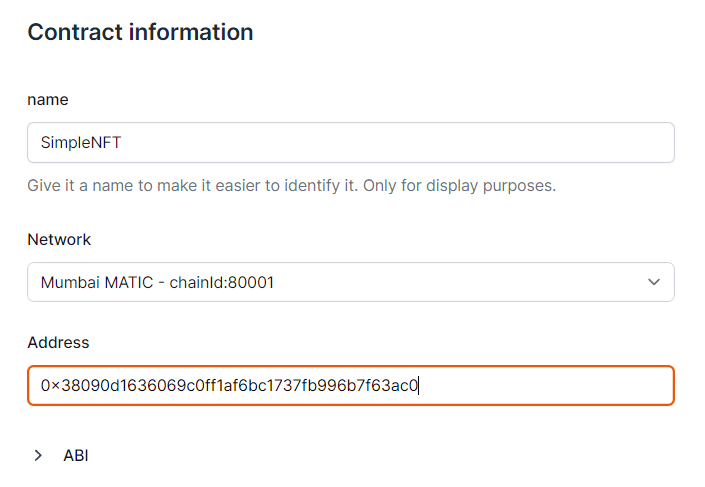Select the Mumbai MATIC network combo box
Image resolution: width=705 pixels, height=487 pixels.
pyautogui.click(x=350, y=282)
